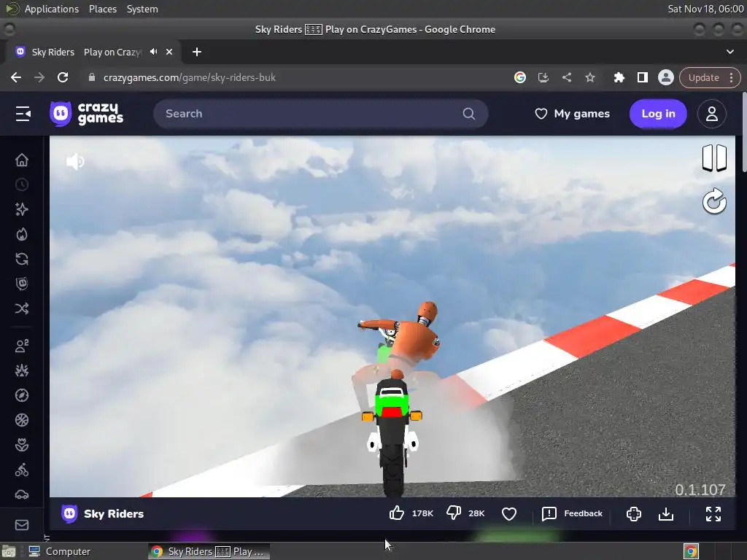Open Chrome extensions puzzle icon

[619, 77]
